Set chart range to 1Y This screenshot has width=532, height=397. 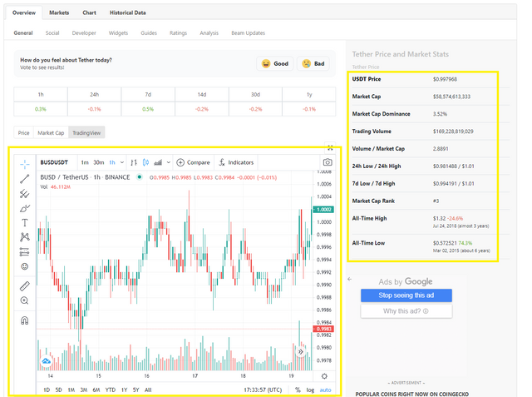(124, 390)
